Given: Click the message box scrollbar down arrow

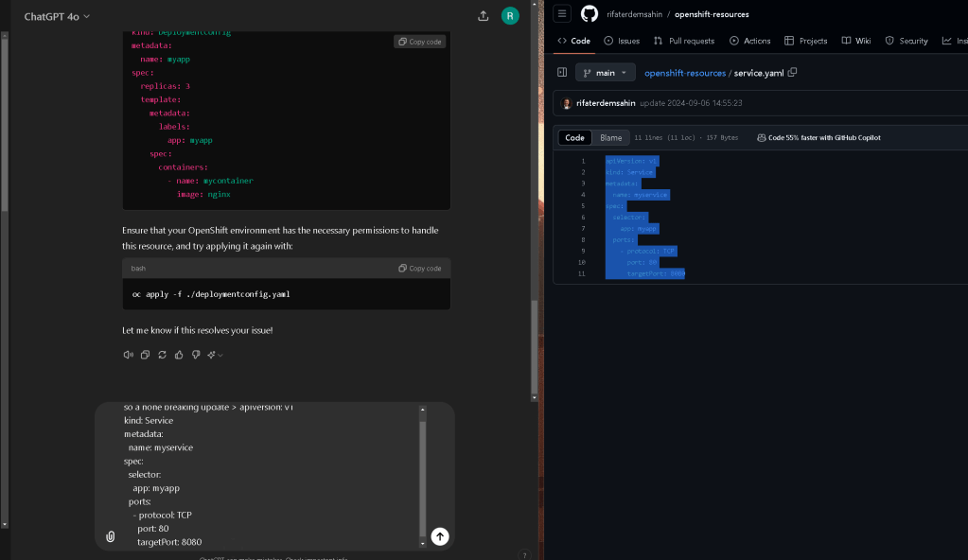Looking at the screenshot, I should pos(422,543).
